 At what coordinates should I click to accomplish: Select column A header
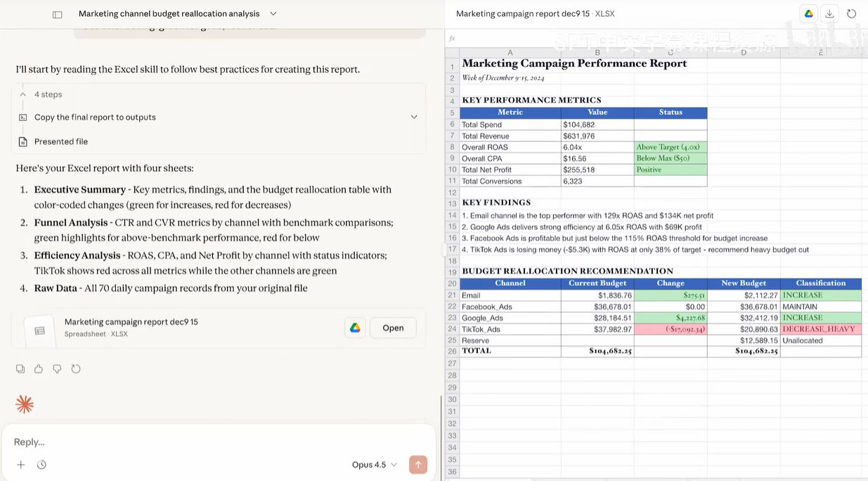(510, 53)
